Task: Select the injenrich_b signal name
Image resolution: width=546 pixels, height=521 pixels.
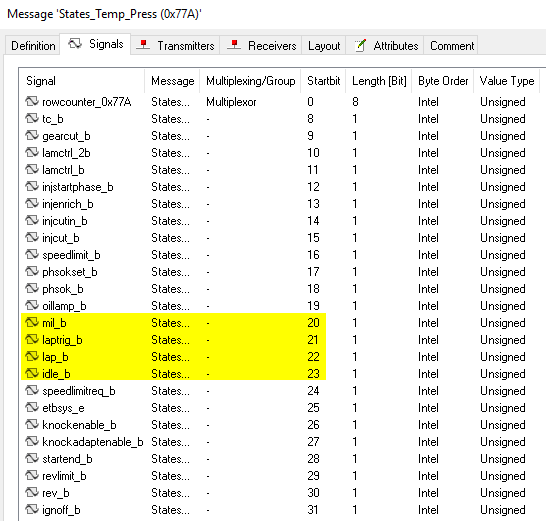Action: click(x=68, y=204)
